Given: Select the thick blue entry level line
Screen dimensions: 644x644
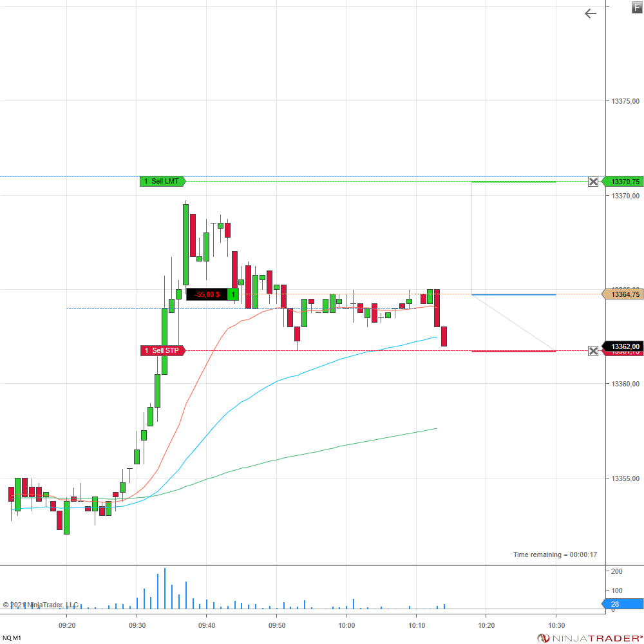Looking at the screenshot, I should [513, 294].
